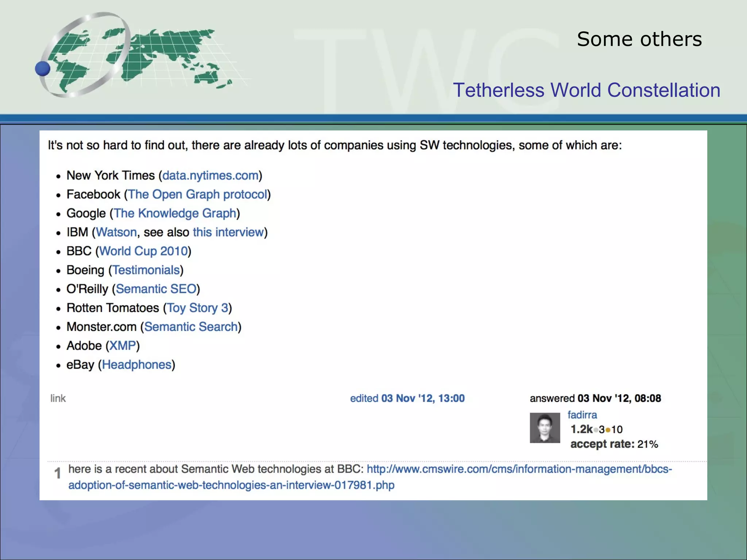Open Boeing Testimonials link

(146, 270)
